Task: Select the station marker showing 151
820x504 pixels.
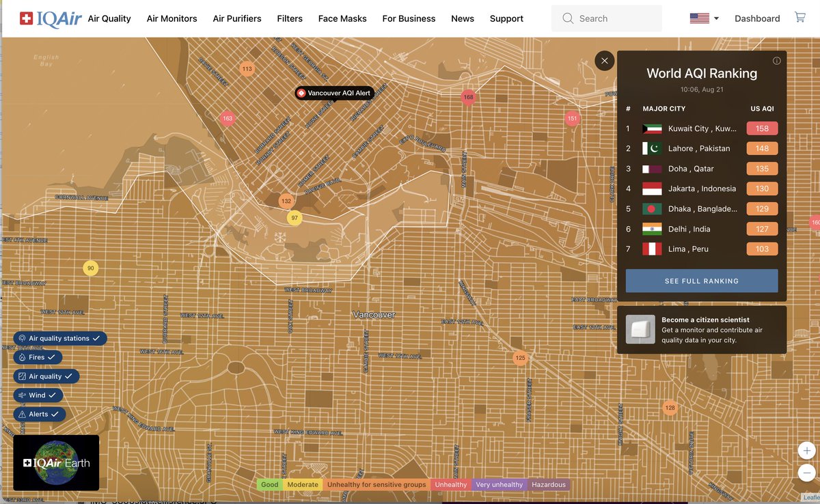Action: click(572, 118)
